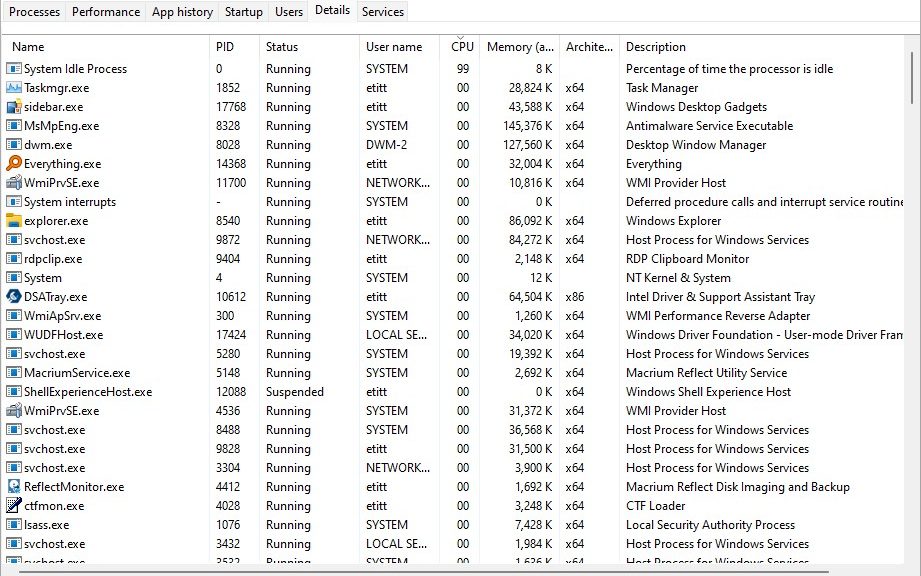Select the WUDFHost.exe process name
Viewport: 921px width, 576px height.
tap(63, 335)
